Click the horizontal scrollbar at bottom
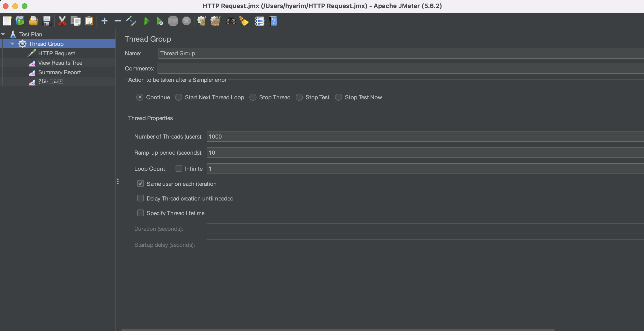The height and width of the screenshot is (331, 644). click(338, 330)
